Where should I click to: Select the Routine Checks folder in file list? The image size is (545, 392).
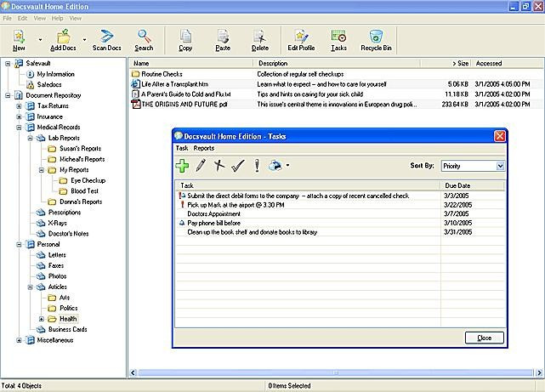[x=162, y=74]
